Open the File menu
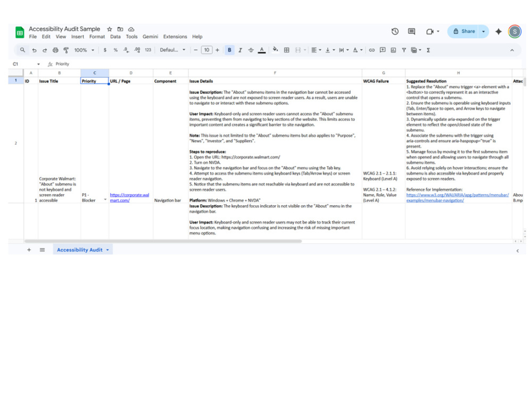This screenshot has height=399, width=532. coord(33,37)
